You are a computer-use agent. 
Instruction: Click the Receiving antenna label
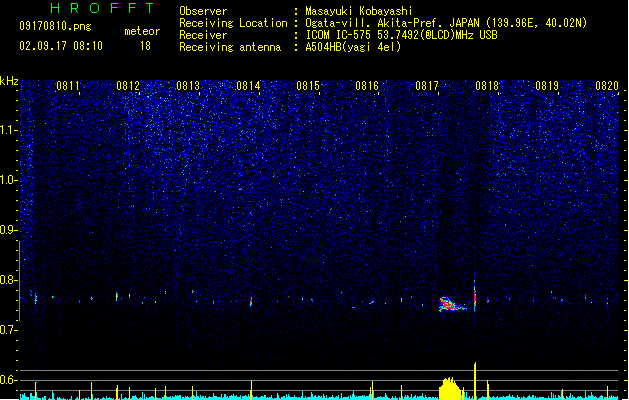[x=230, y=47]
